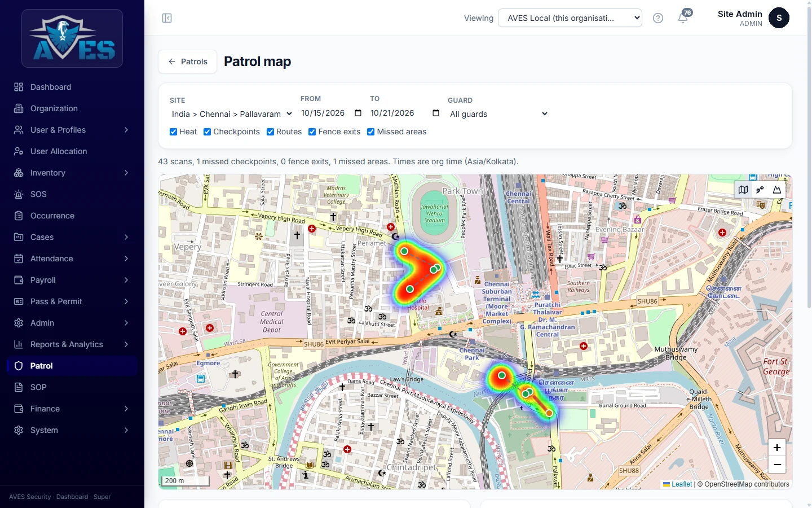The width and height of the screenshot is (812, 508).
Task: Toggle the Checkpoints checkbox
Action: click(x=208, y=132)
